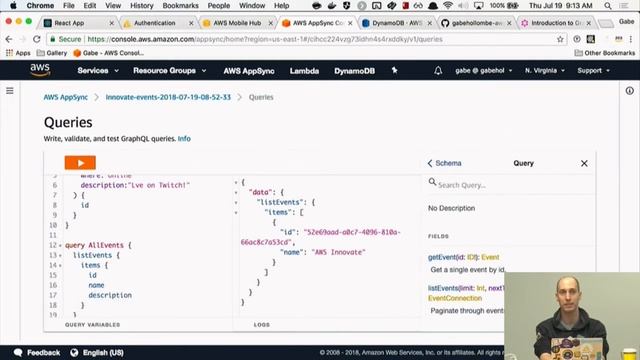
Task: Open innovate-events-2018-07-19-08-52-33 breadcrumb
Action: tap(168, 97)
